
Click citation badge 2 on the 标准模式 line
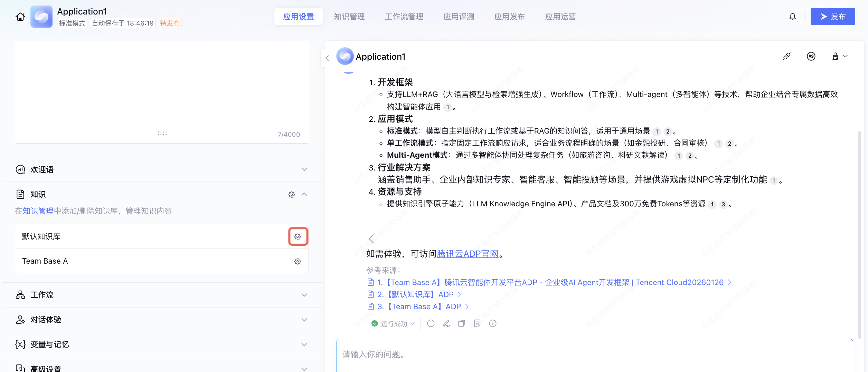tap(668, 131)
